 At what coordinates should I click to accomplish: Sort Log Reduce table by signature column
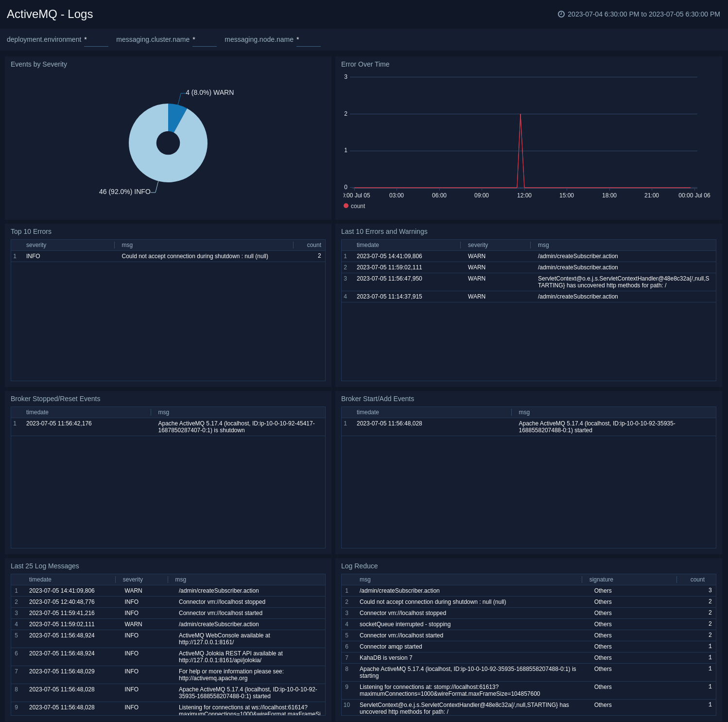click(601, 580)
